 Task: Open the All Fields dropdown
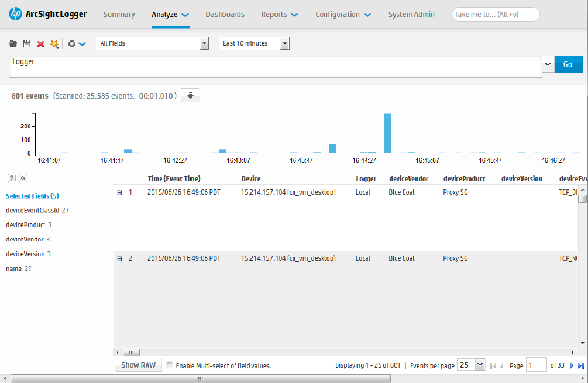204,43
